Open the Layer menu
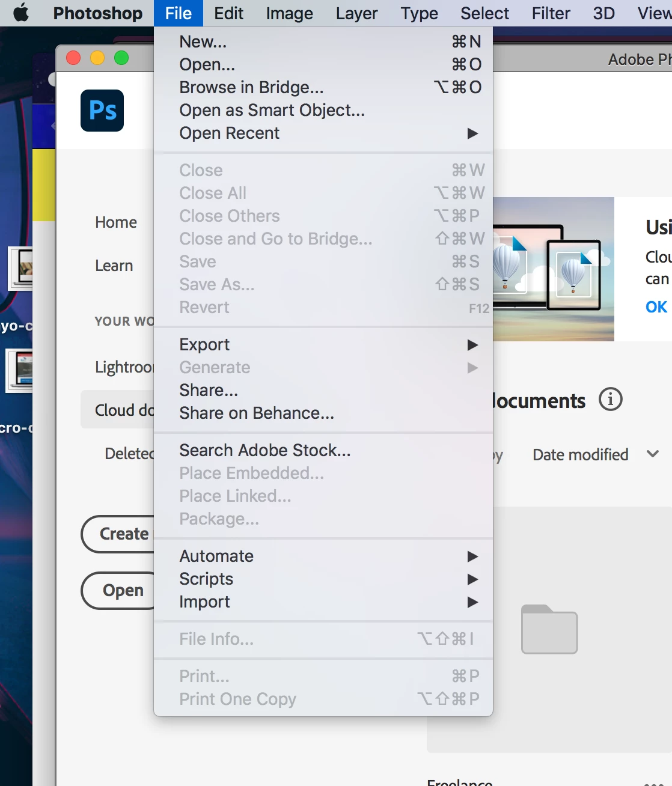The image size is (672, 786). pos(356,13)
